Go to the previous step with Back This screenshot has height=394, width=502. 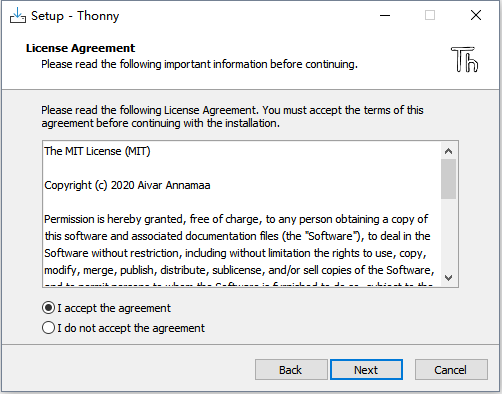(x=291, y=370)
